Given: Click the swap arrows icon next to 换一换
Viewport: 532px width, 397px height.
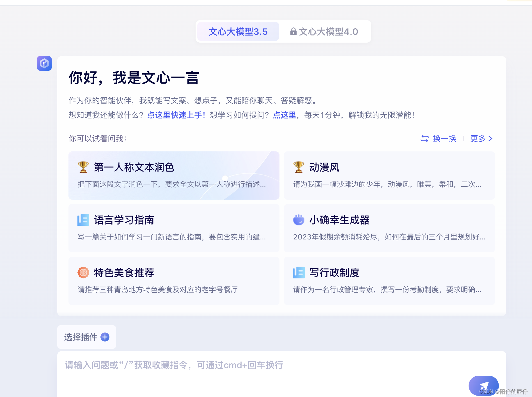Looking at the screenshot, I should click(425, 139).
